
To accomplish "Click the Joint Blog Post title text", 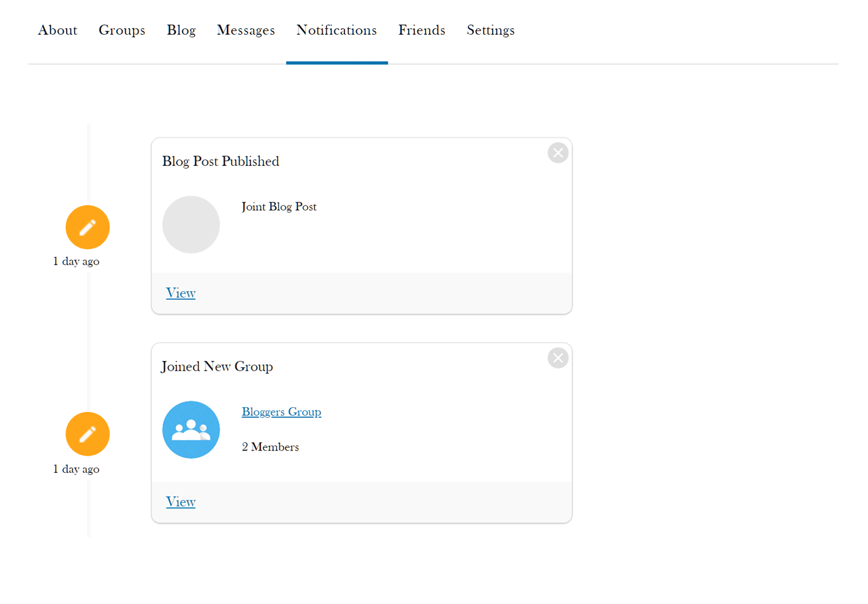I will click(x=279, y=207).
